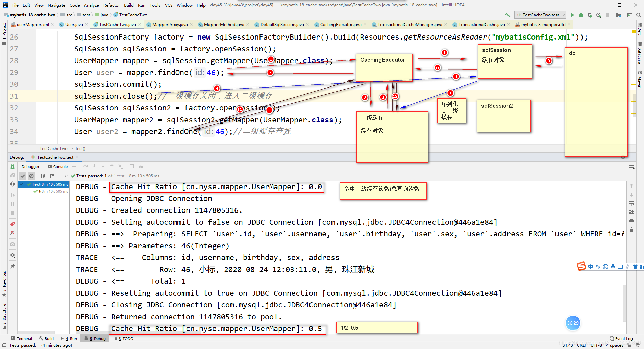Expand hidden test toolbar actions chevron
The height and width of the screenshot is (349, 644).
coord(66,176)
